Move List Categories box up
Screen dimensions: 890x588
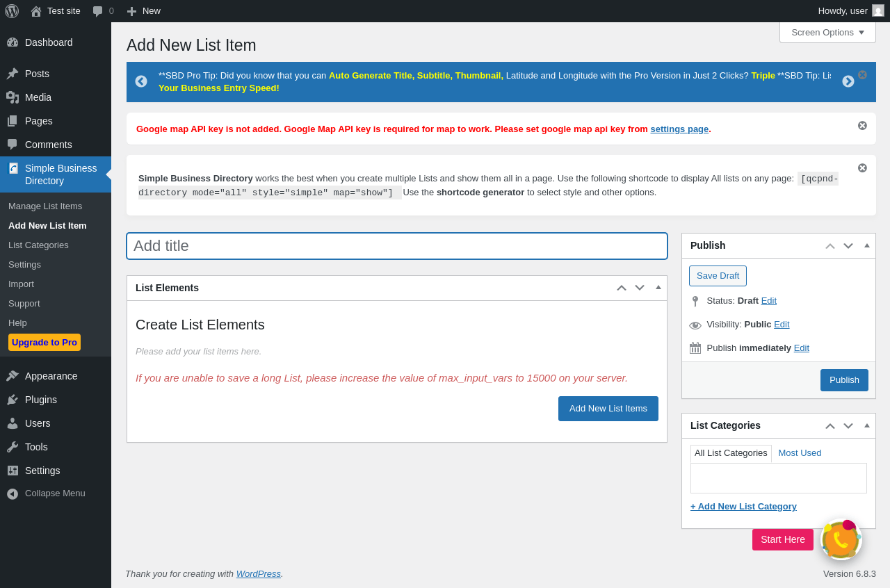click(830, 425)
